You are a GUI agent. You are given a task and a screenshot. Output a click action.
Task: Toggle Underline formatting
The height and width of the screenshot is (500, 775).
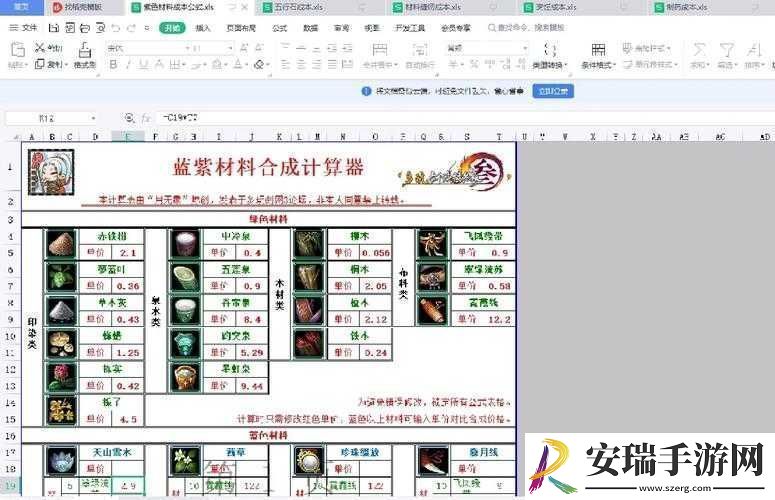tap(143, 64)
